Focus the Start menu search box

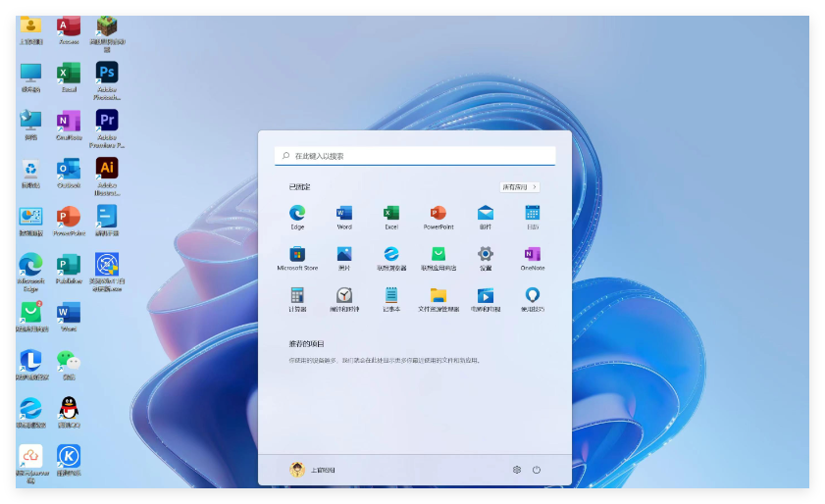tap(415, 156)
